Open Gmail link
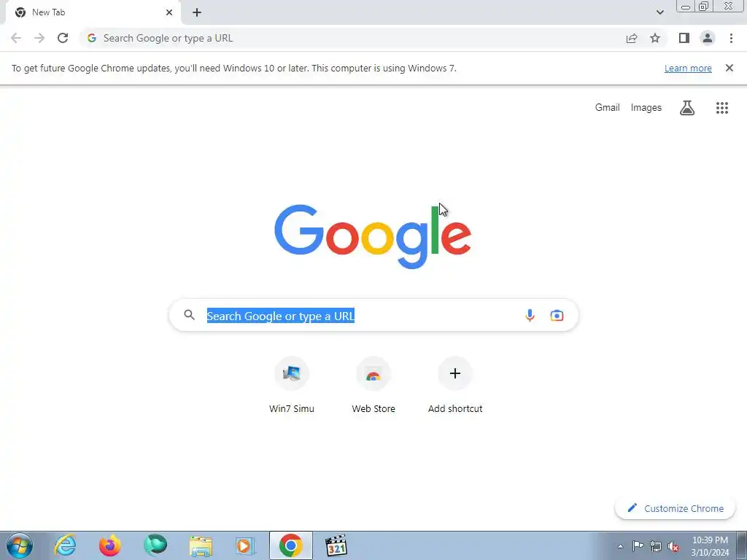This screenshot has width=747, height=560. pyautogui.click(x=607, y=108)
